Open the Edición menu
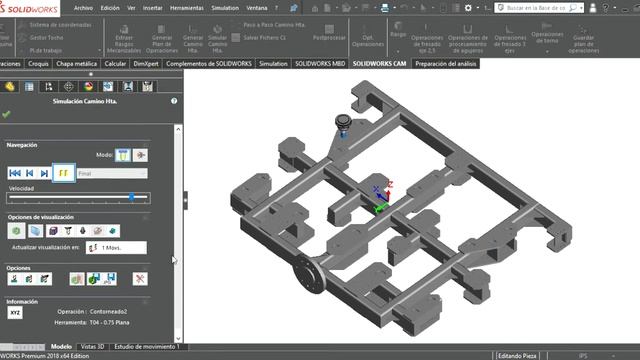Screen dimensions: 640x360 pos(110,8)
